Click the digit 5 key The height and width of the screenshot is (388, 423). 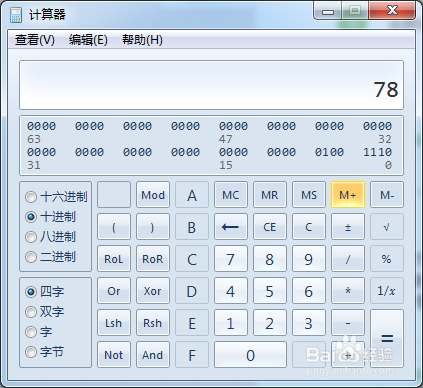(x=270, y=291)
